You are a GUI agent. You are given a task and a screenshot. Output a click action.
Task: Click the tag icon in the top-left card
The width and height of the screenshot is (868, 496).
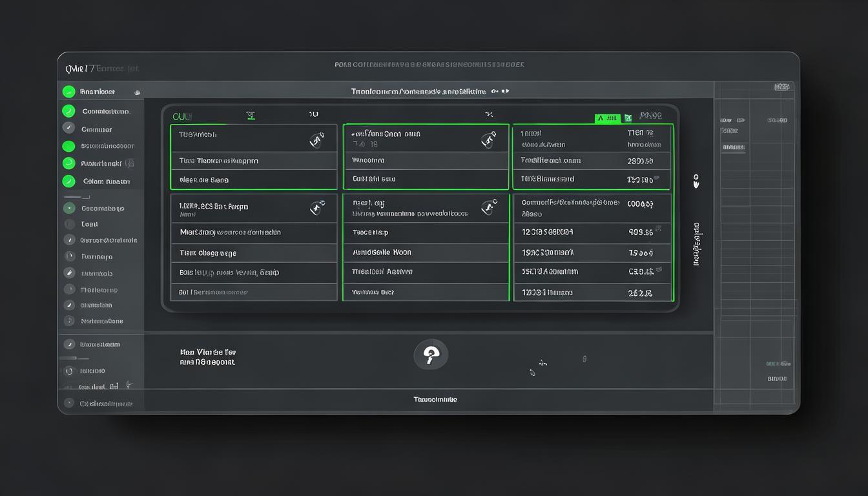pyautogui.click(x=317, y=139)
